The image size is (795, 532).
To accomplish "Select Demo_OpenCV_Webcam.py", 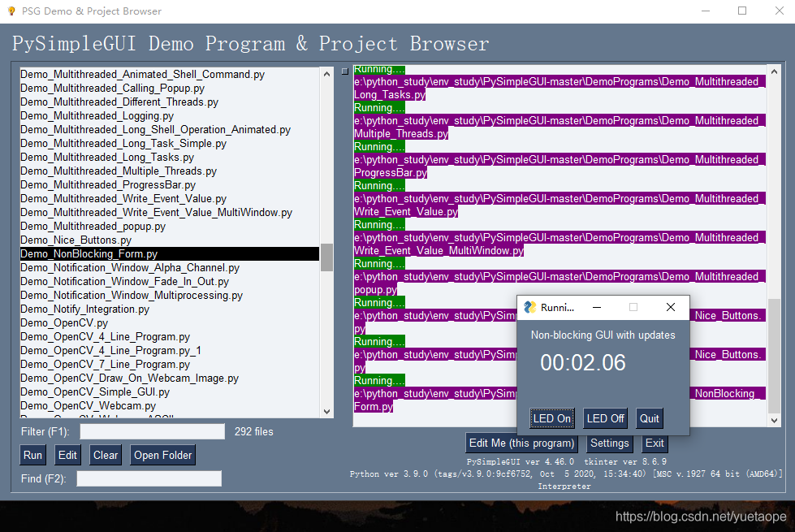I will [x=170, y=406].
